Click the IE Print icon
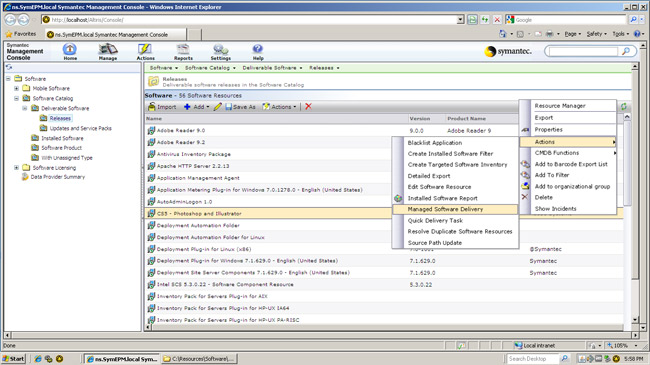This screenshot has width=650, height=365. [x=549, y=34]
